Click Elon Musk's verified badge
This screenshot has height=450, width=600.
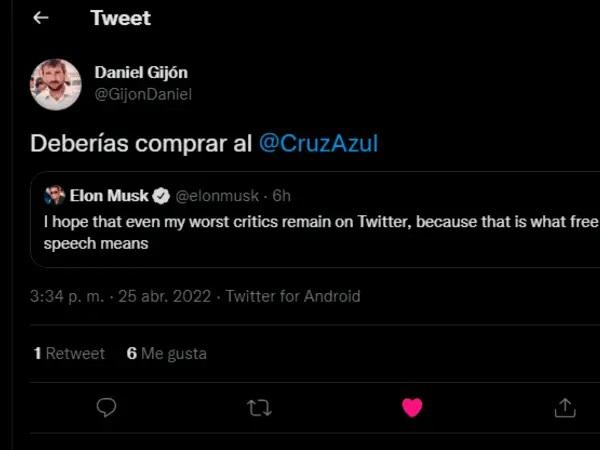161,196
